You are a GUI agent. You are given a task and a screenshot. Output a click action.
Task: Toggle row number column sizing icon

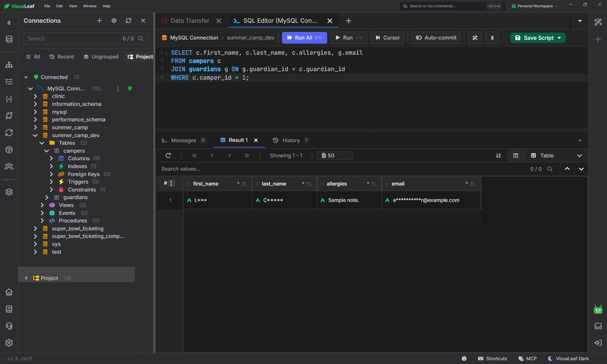(171, 183)
